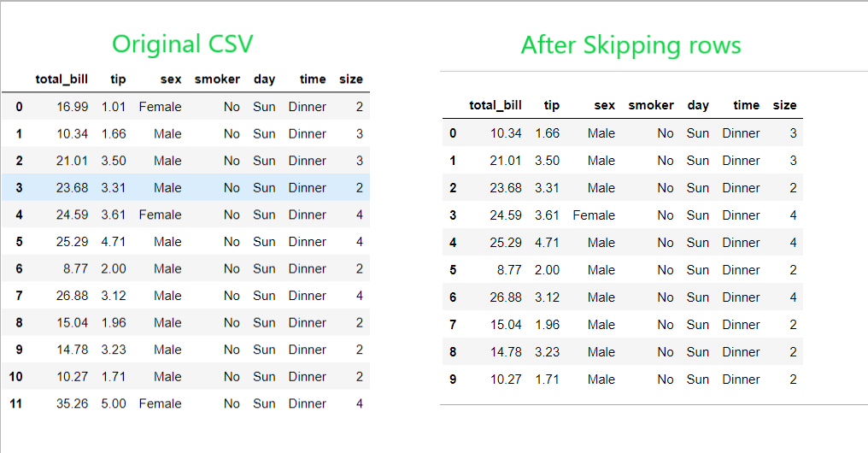Click row index 11 in Original CSV table
Viewport: 868px width, 453px height.
click(x=15, y=403)
